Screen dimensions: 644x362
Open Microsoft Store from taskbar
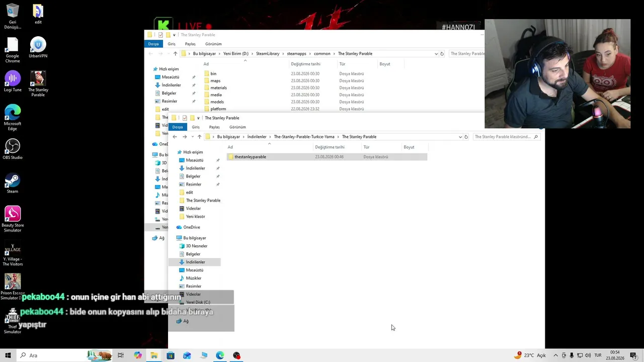(171, 355)
